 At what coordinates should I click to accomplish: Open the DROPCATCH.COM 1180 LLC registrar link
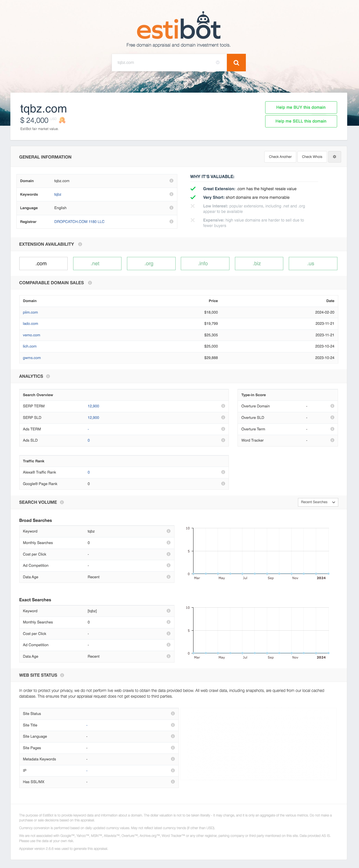coord(79,222)
